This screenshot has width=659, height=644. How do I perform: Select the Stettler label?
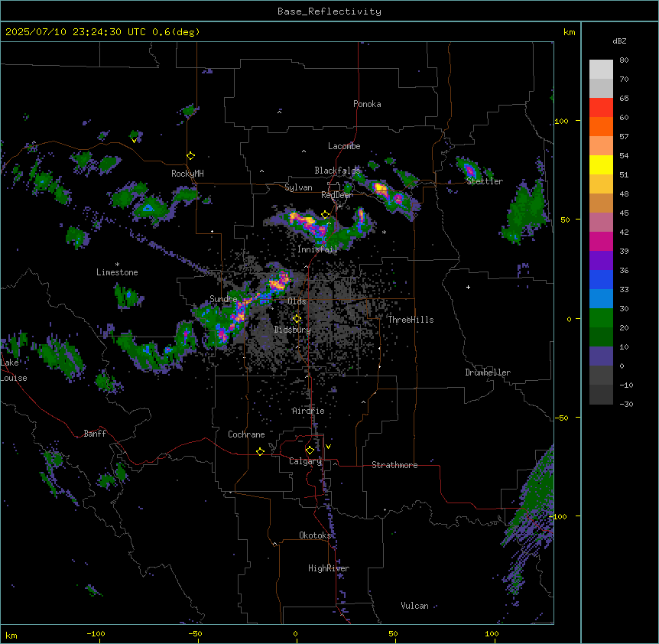[x=485, y=181]
